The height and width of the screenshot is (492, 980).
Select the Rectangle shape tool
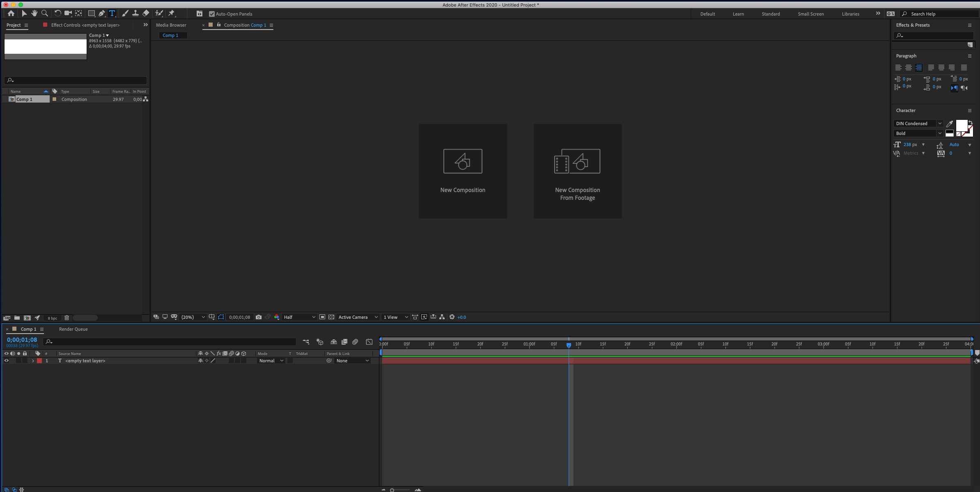click(x=92, y=13)
